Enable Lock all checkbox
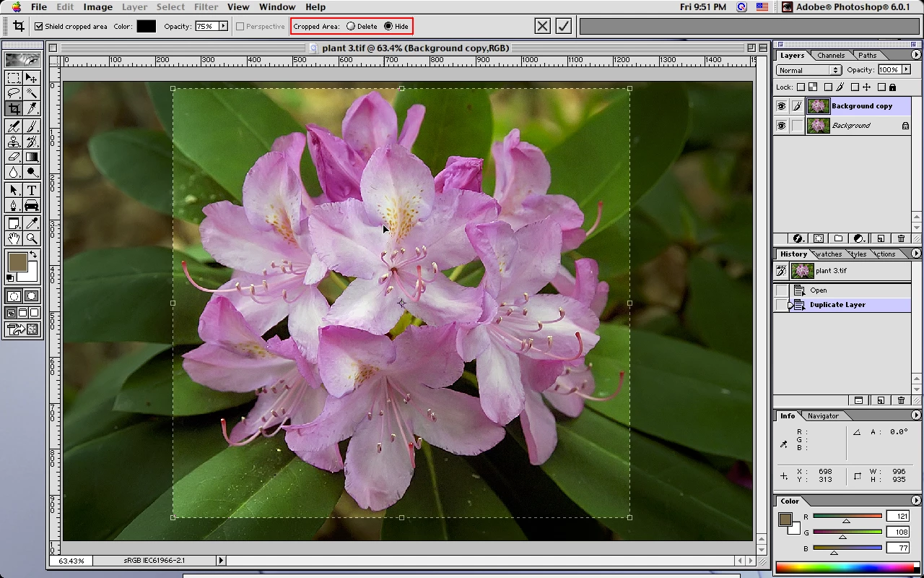Screen dimensions: 924x578 coord(882,87)
